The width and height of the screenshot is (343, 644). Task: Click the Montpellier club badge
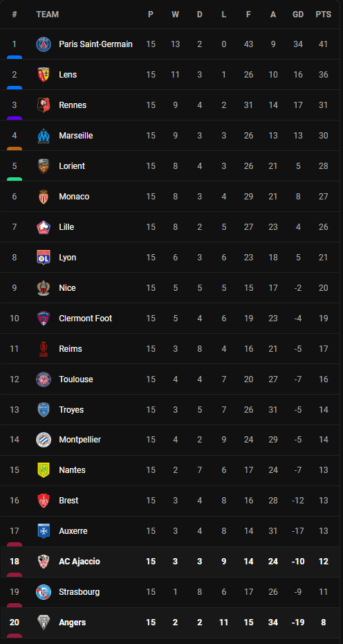[44, 440]
